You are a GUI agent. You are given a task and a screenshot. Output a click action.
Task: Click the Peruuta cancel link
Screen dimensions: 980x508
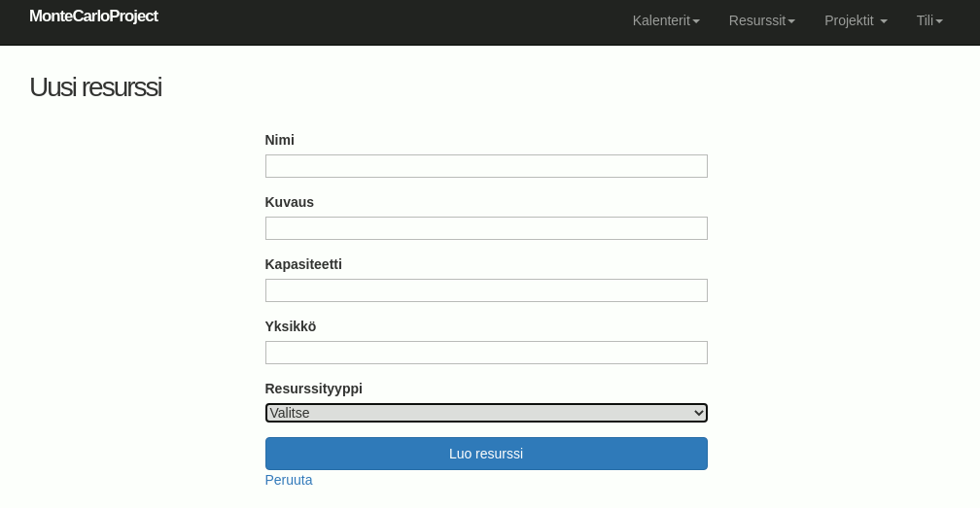click(289, 480)
